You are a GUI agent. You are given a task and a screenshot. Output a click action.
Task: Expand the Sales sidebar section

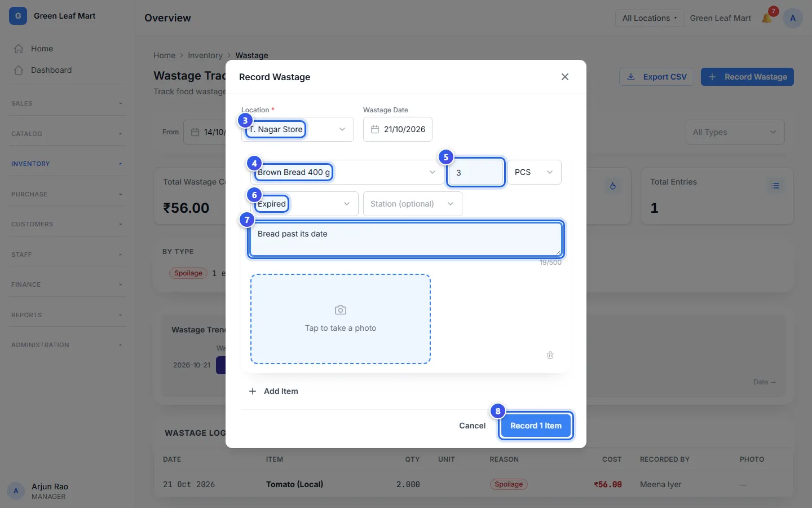68,103
